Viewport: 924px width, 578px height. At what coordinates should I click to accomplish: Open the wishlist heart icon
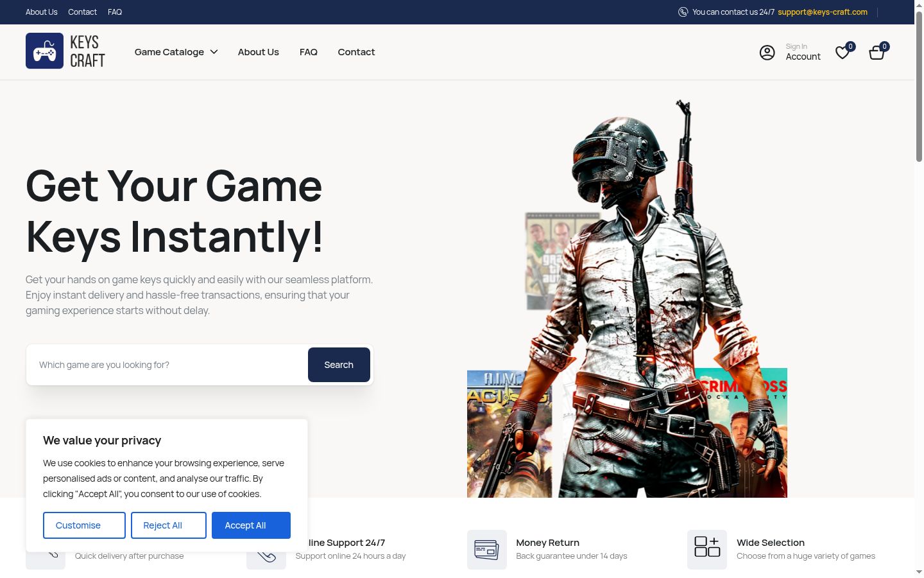pyautogui.click(x=843, y=53)
